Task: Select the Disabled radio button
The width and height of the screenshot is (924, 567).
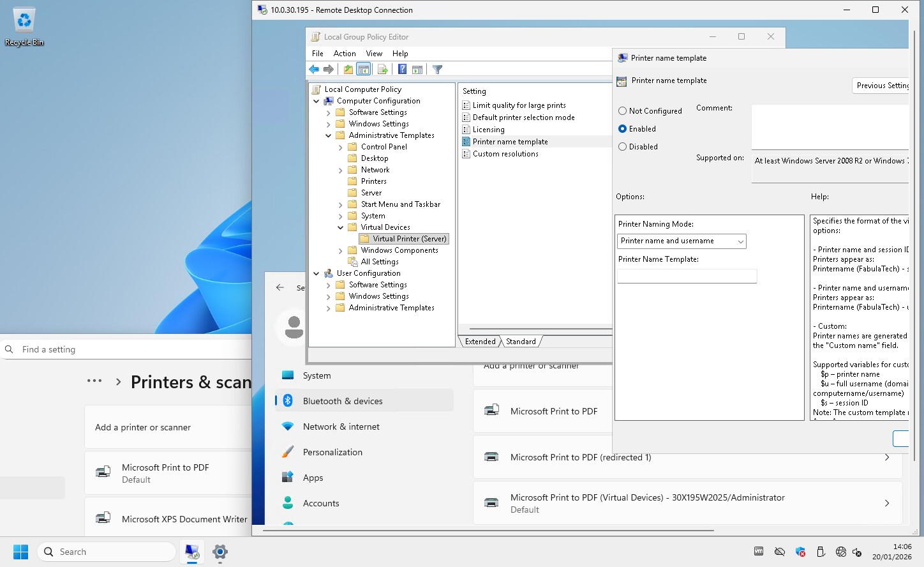Action: pos(622,147)
